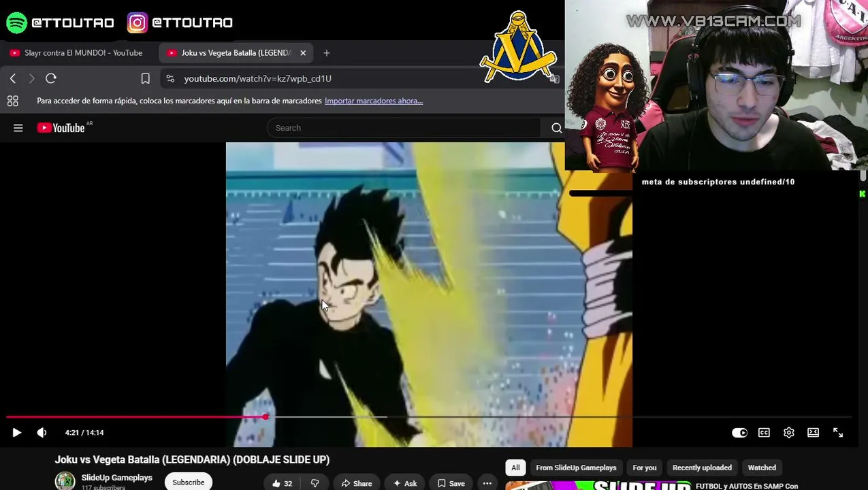Viewport: 868px width, 490px height.
Task: Close the Joku vs Vegeta browser tab
Action: (x=303, y=52)
